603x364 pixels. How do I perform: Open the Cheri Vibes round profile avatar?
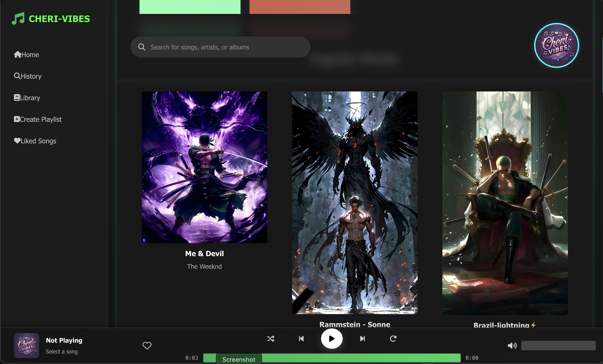point(556,45)
